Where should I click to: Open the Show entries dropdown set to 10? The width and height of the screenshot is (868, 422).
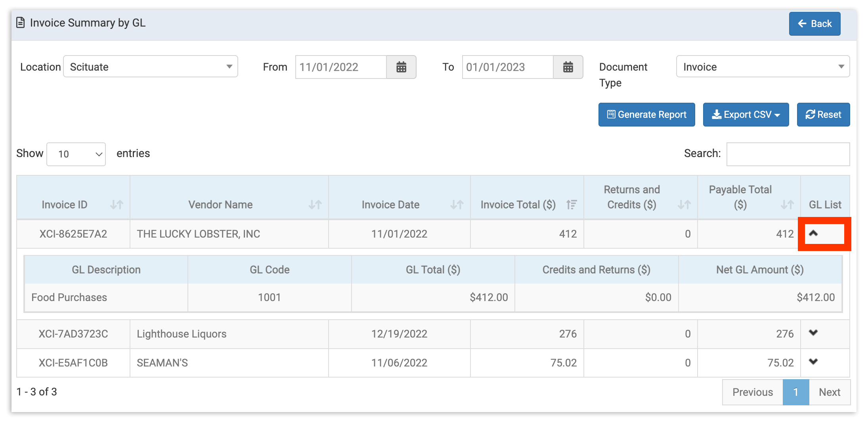76,154
